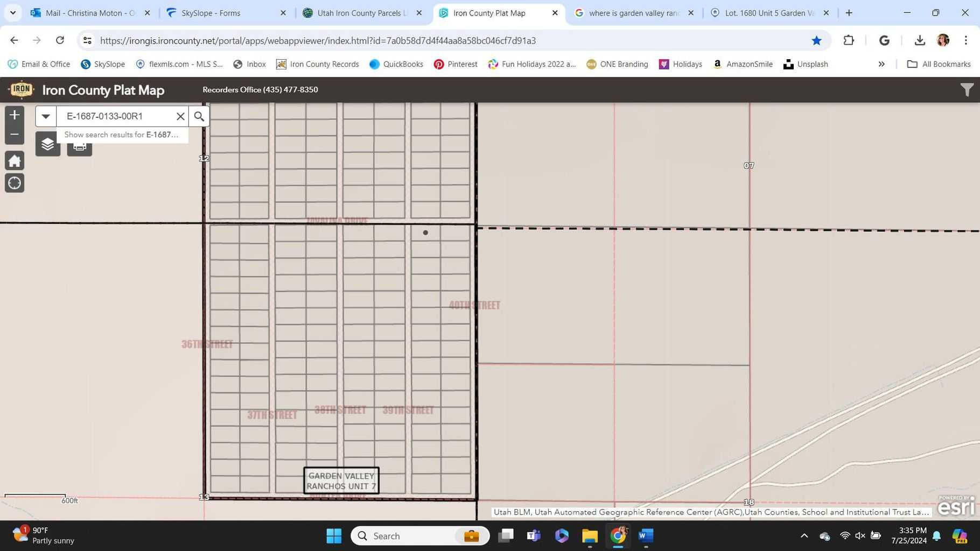980x551 pixels.
Task: Open a new browser tab
Action: tap(849, 13)
